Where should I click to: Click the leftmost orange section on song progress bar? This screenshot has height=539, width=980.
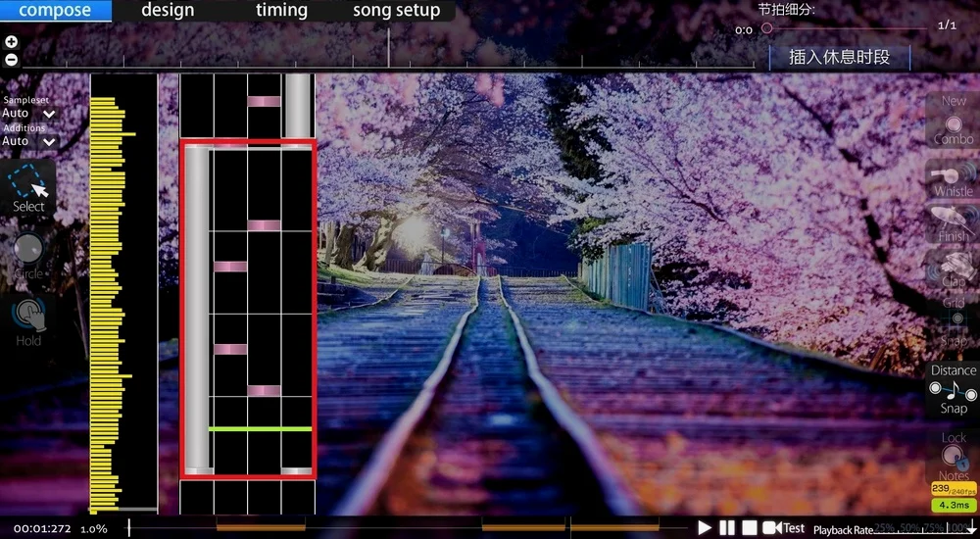coord(261,528)
